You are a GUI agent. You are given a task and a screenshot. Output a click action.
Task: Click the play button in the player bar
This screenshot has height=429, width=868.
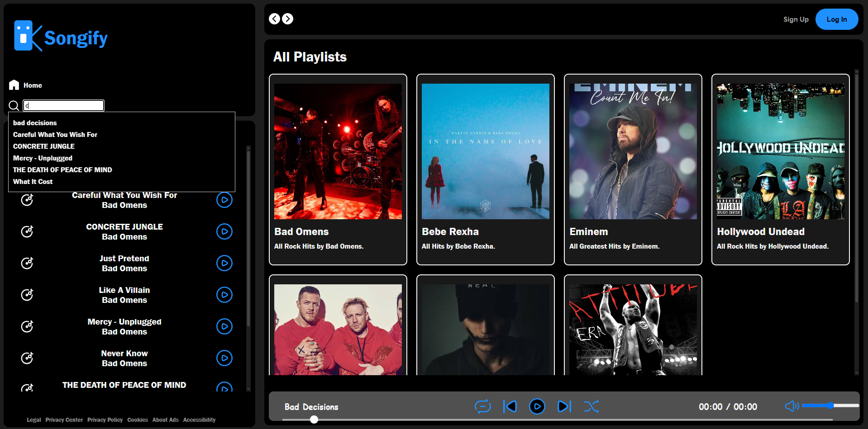pyautogui.click(x=537, y=406)
